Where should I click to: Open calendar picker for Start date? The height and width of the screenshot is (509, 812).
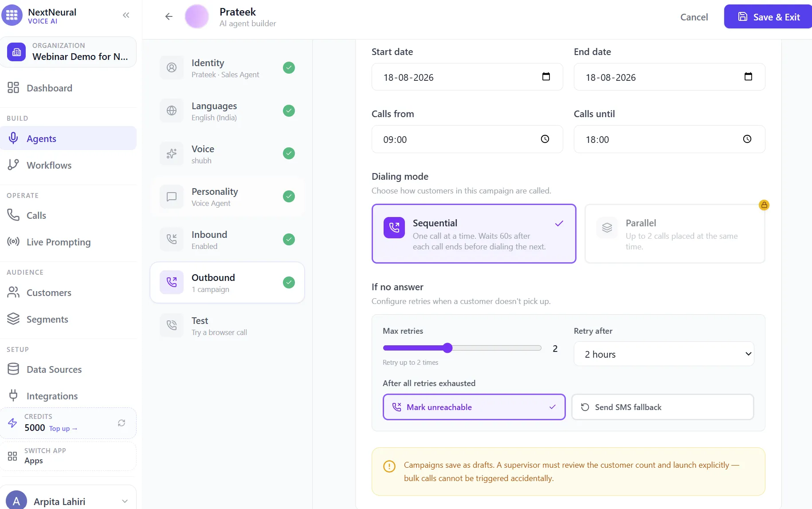[546, 77]
